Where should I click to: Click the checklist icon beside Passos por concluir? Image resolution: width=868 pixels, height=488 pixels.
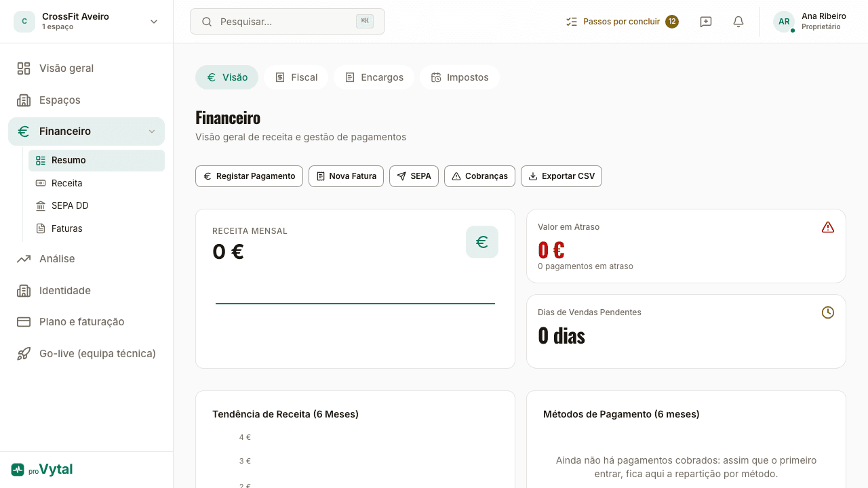(572, 22)
